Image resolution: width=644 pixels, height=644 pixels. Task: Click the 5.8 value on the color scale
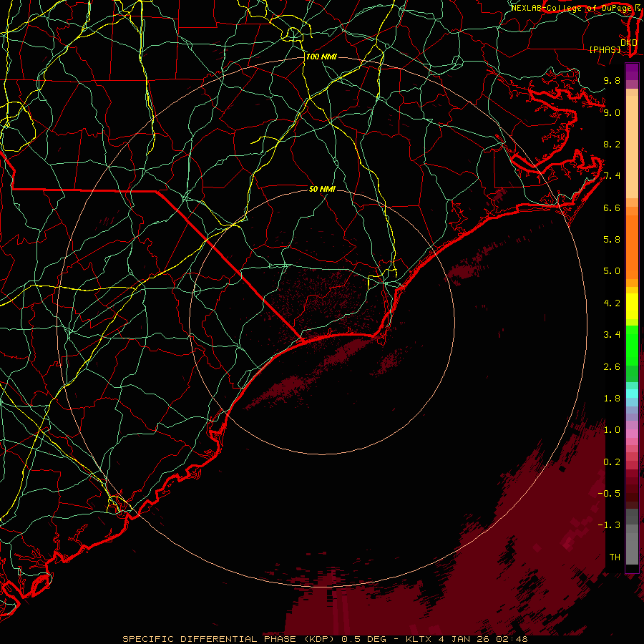coord(612,240)
